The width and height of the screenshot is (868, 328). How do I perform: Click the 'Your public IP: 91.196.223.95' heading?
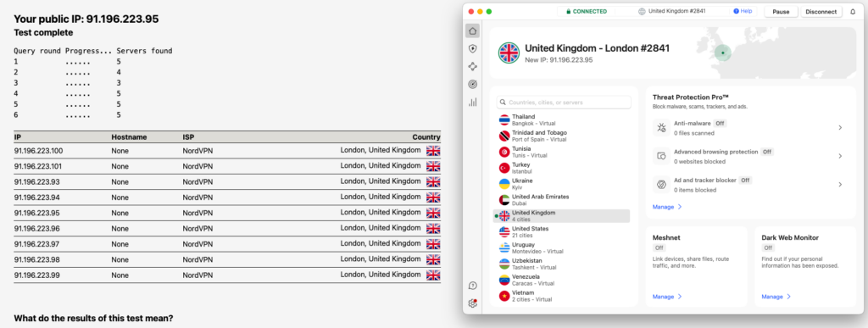tap(86, 19)
